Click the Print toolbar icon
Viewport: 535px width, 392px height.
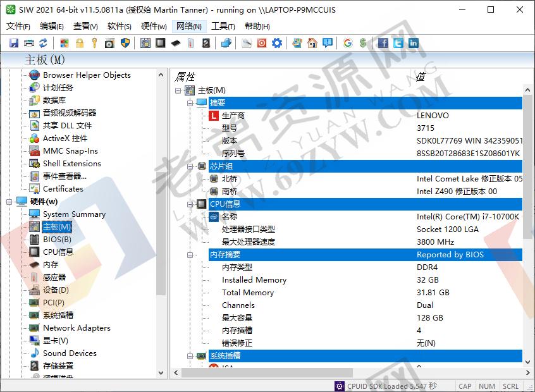pyautogui.click(x=29, y=43)
